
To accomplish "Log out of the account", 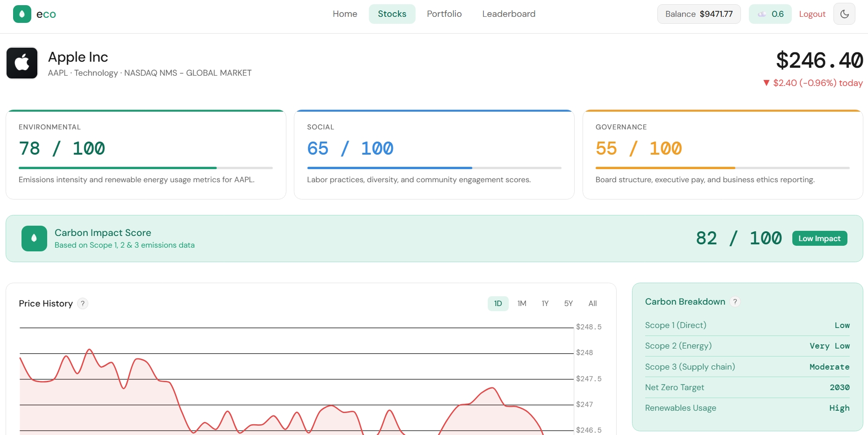I will [812, 14].
